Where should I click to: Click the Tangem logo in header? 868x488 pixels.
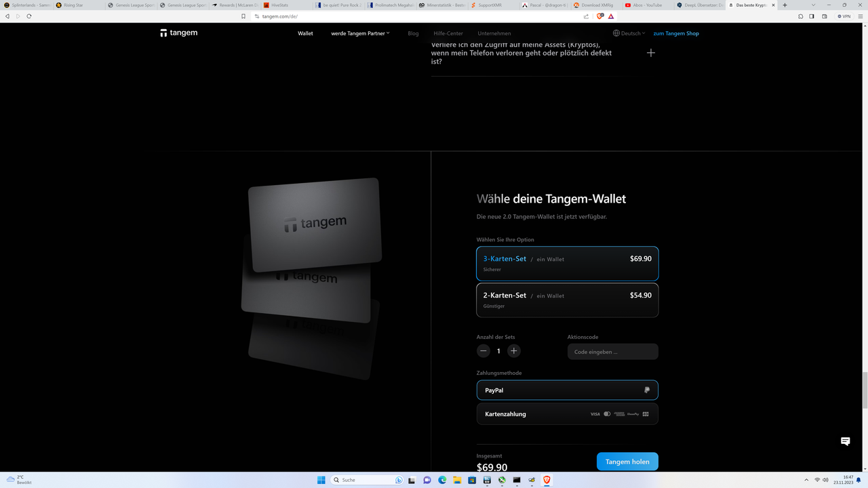click(x=179, y=33)
